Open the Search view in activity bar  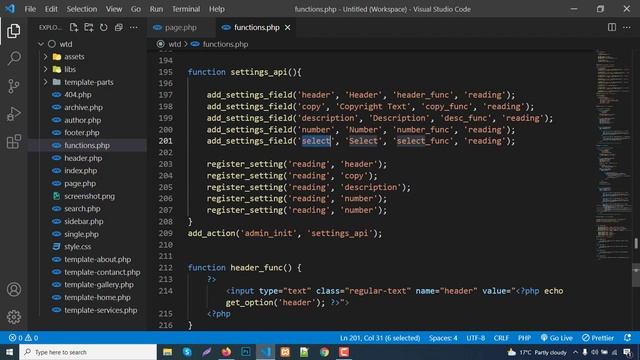(x=13, y=58)
